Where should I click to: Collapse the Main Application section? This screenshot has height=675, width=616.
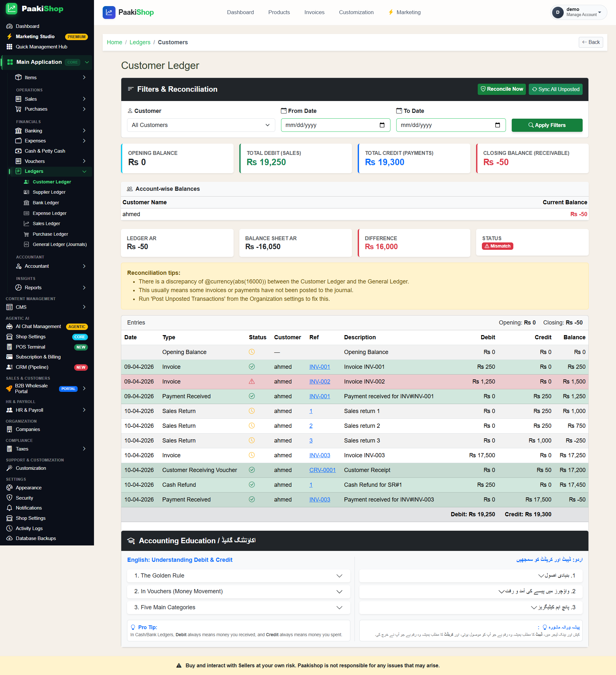(x=87, y=62)
